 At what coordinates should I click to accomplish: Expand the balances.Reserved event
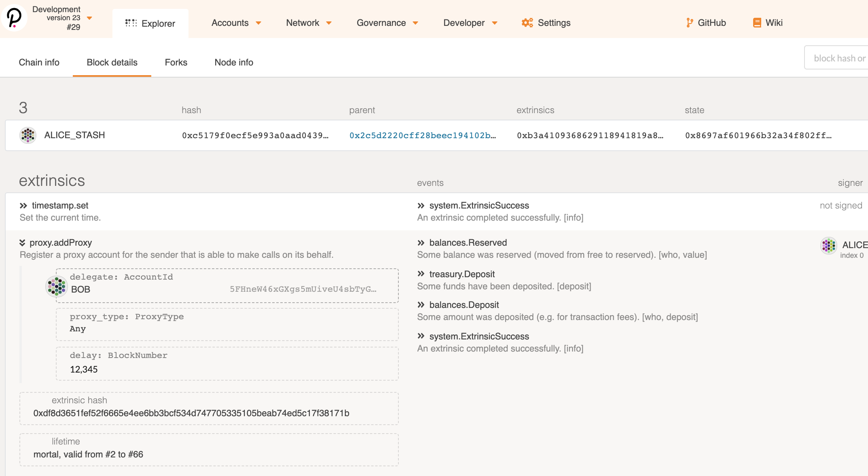tap(421, 242)
